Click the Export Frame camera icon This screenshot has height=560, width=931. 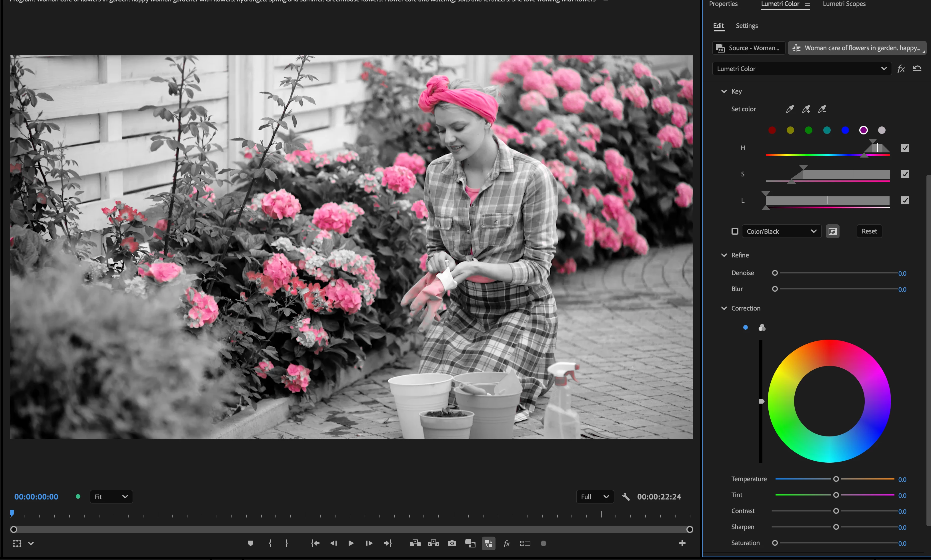(452, 543)
